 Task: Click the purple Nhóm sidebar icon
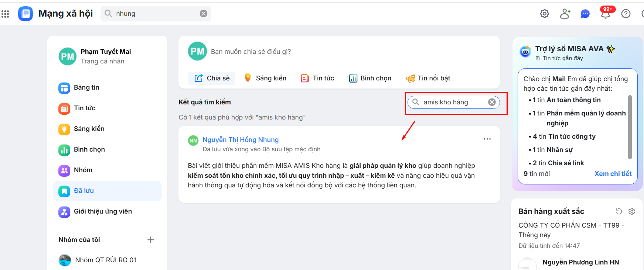pyautogui.click(x=64, y=171)
